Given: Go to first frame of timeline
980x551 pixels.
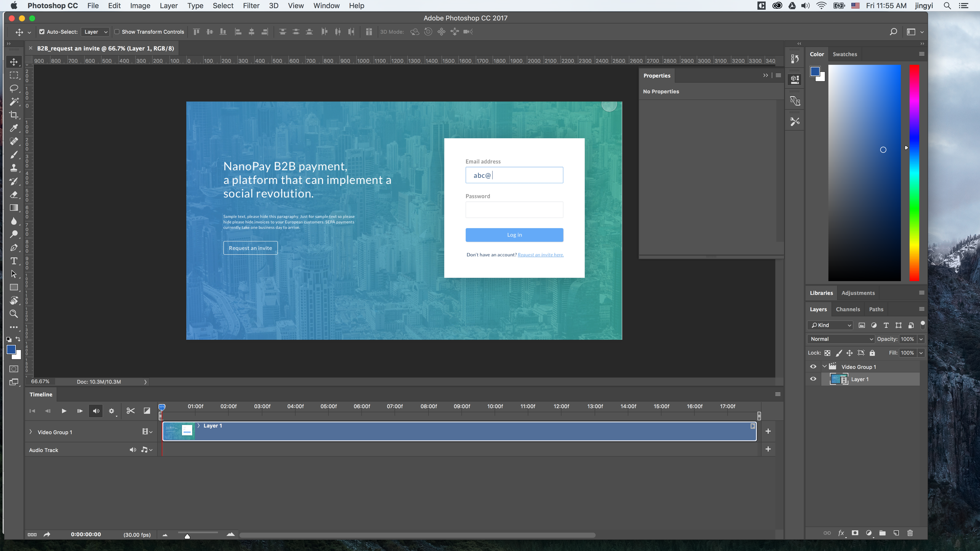Looking at the screenshot, I should [32, 411].
